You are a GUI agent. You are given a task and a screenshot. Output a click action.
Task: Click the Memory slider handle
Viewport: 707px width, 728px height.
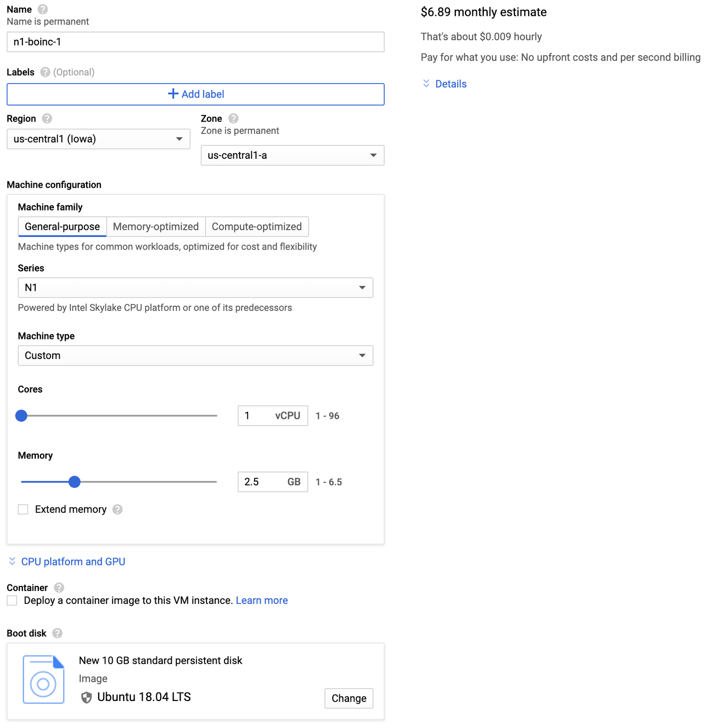click(75, 482)
